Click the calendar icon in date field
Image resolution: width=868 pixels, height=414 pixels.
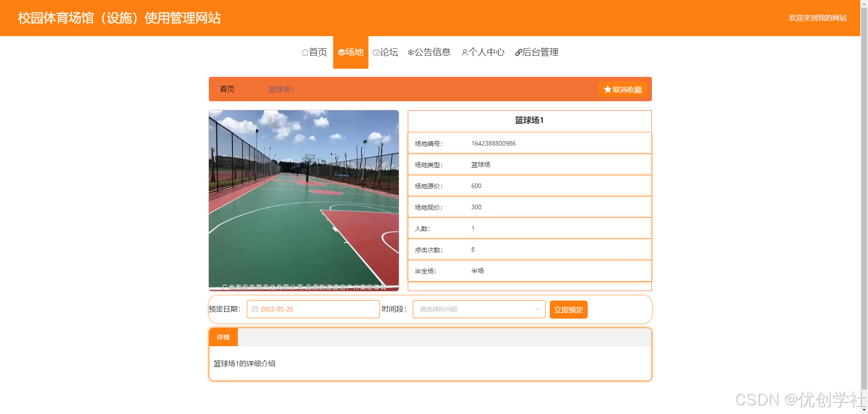click(x=255, y=309)
